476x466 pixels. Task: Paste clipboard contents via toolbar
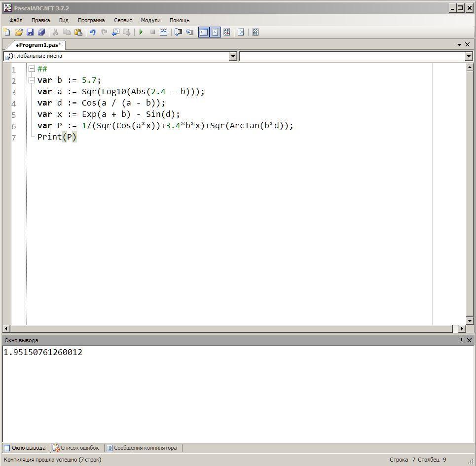(x=78, y=32)
